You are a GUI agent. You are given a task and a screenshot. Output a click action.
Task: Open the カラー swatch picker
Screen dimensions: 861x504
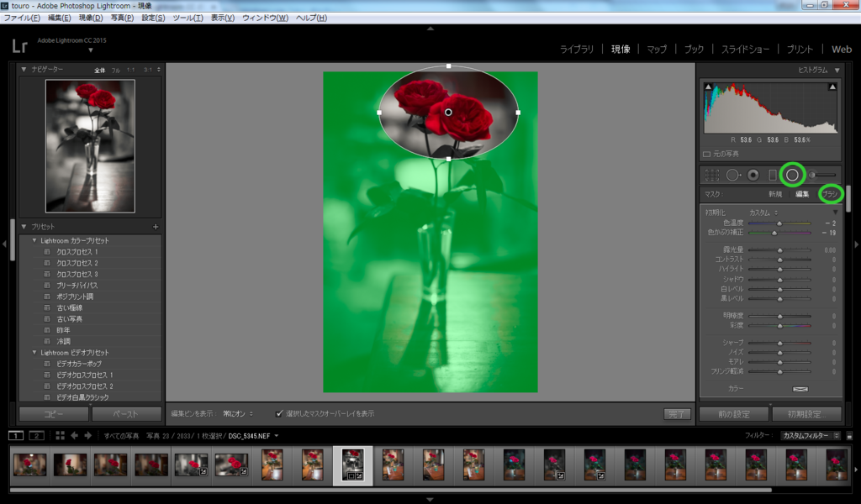click(800, 389)
